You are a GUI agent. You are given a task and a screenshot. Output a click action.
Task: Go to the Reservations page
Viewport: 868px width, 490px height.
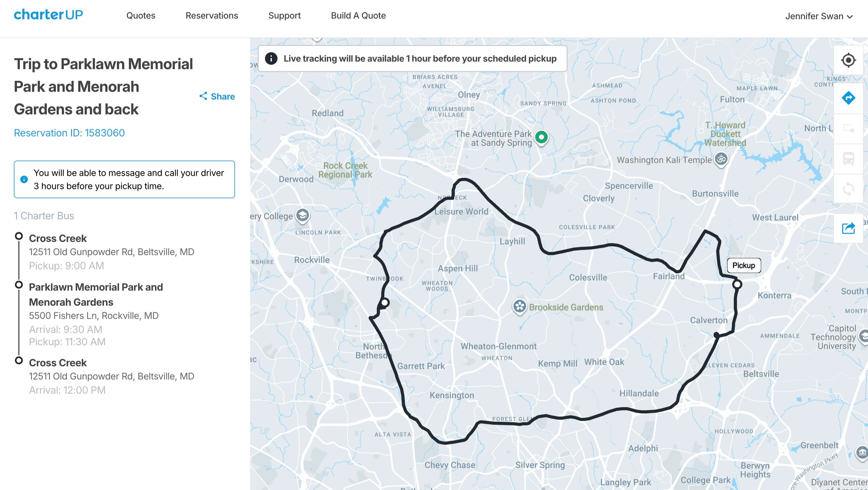(212, 15)
